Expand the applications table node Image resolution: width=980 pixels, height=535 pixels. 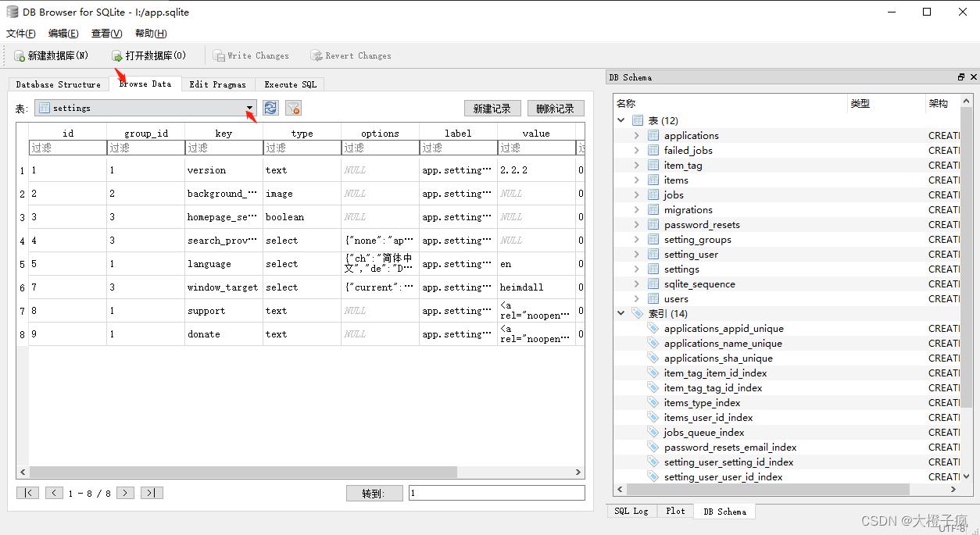(x=636, y=136)
